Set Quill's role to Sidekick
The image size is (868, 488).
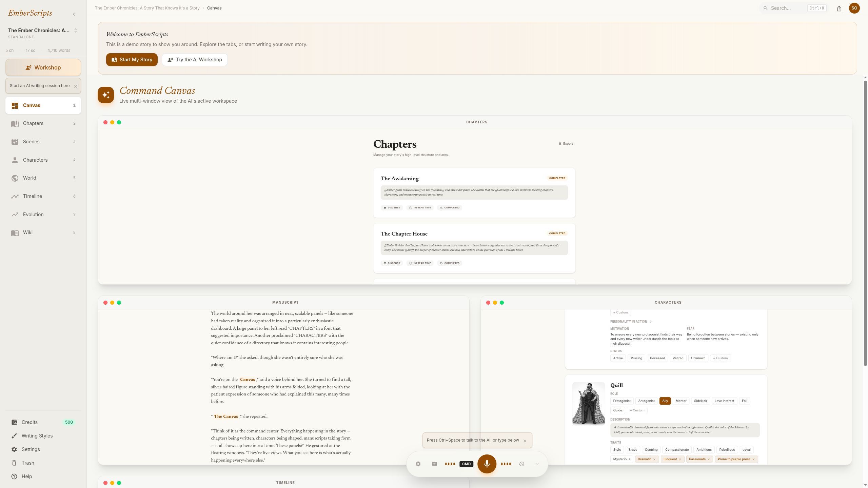pyautogui.click(x=701, y=401)
